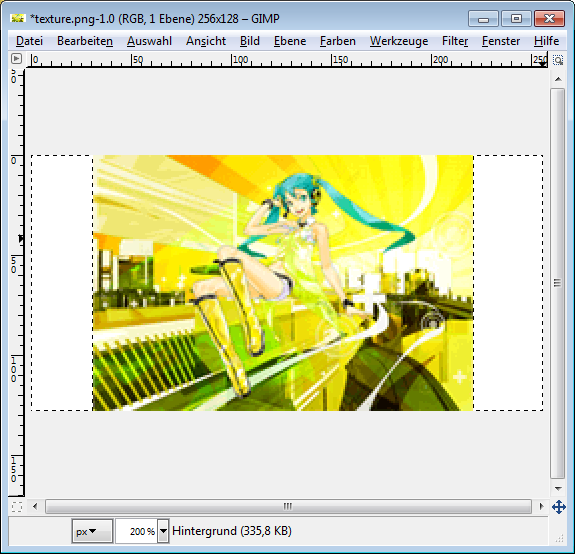Click the vertical scrollbar thumb
Screen dimensions: 575x554
pyautogui.click(x=558, y=283)
